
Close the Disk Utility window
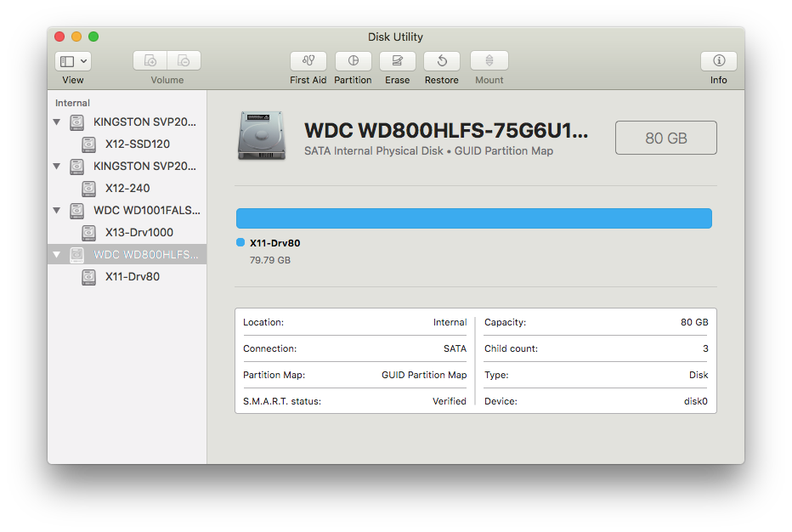(x=59, y=37)
